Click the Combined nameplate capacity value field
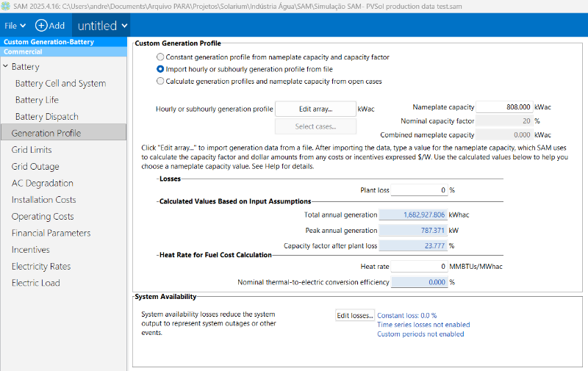The width and height of the screenshot is (588, 371). 504,135
